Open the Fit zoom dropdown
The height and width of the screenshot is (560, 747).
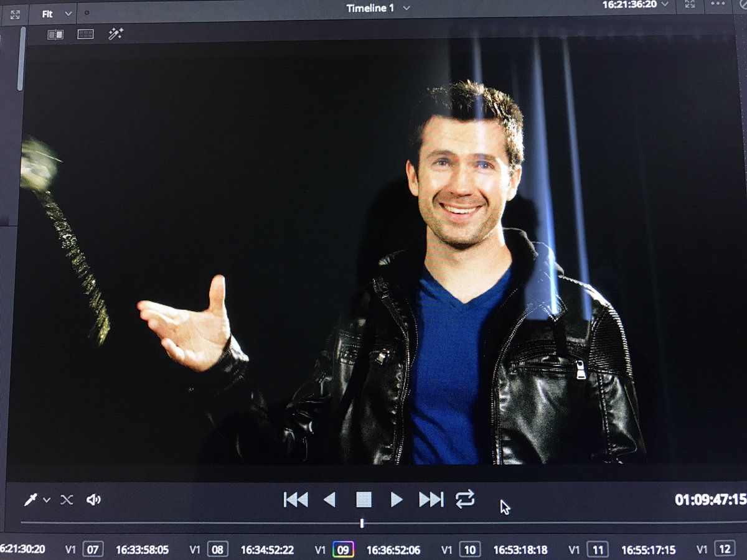(x=56, y=14)
